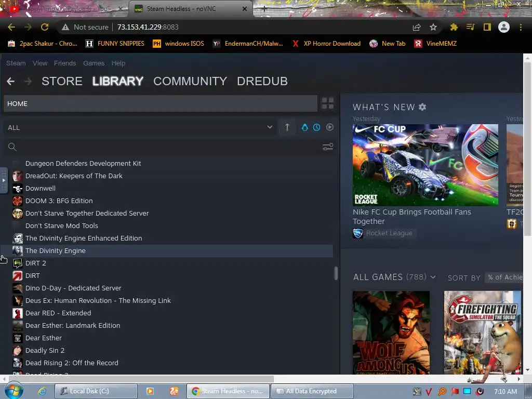Click the sort ascending arrow button
Viewport: 532px width, 399px height.
(x=287, y=127)
